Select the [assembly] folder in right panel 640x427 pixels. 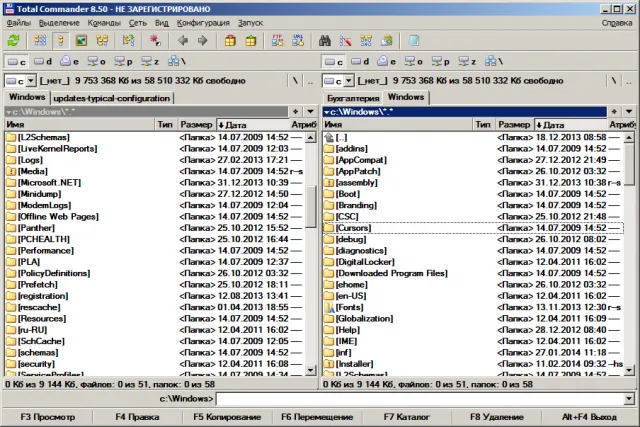point(473,182)
